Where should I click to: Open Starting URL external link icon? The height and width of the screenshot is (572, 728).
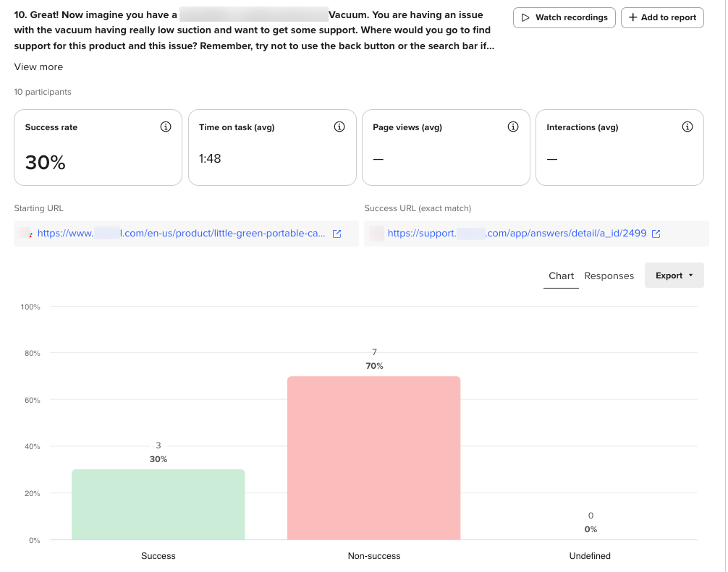click(x=337, y=234)
